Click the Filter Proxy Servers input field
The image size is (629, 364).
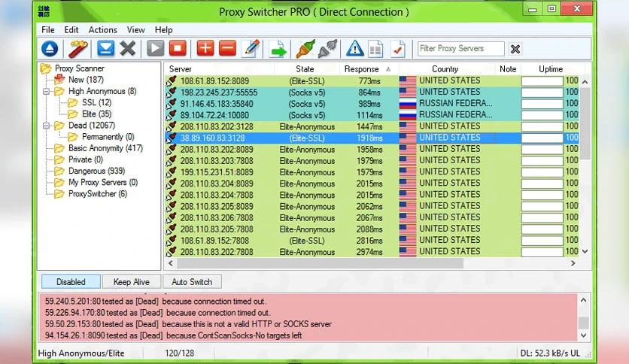click(x=461, y=49)
